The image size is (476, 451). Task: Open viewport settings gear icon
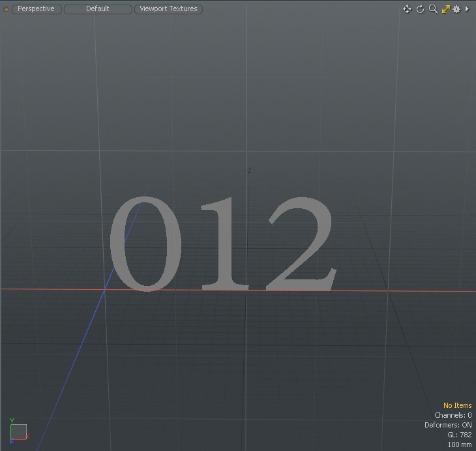tap(456, 9)
